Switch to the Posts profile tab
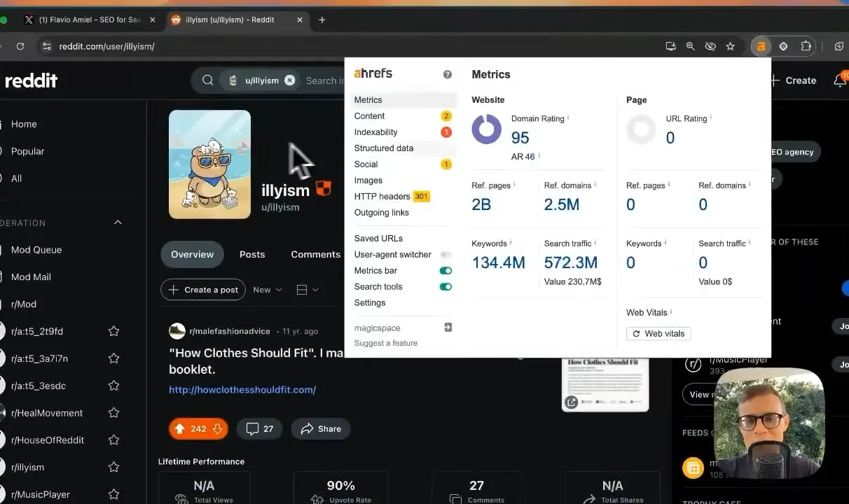This screenshot has height=504, width=849. 252,254
